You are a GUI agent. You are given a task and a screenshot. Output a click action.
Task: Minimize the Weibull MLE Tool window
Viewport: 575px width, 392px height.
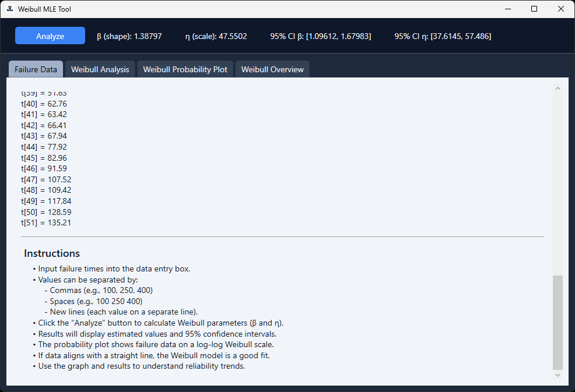[x=507, y=9]
